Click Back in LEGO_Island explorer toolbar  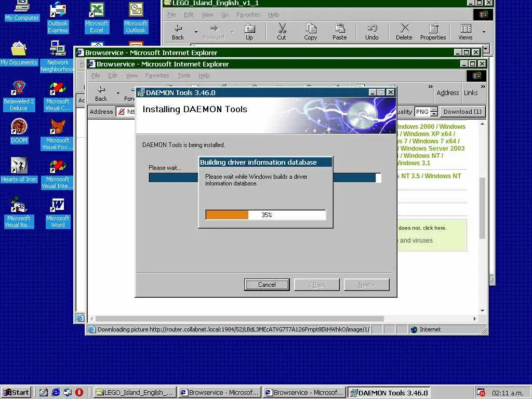[x=178, y=32]
